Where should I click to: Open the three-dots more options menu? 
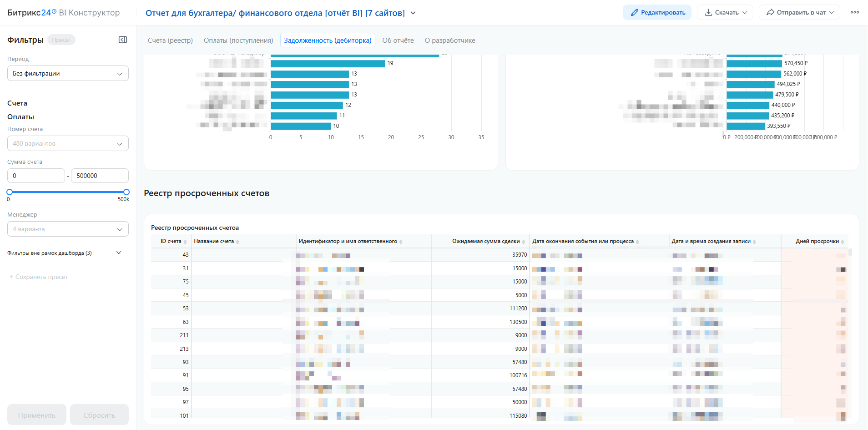pyautogui.click(x=855, y=12)
